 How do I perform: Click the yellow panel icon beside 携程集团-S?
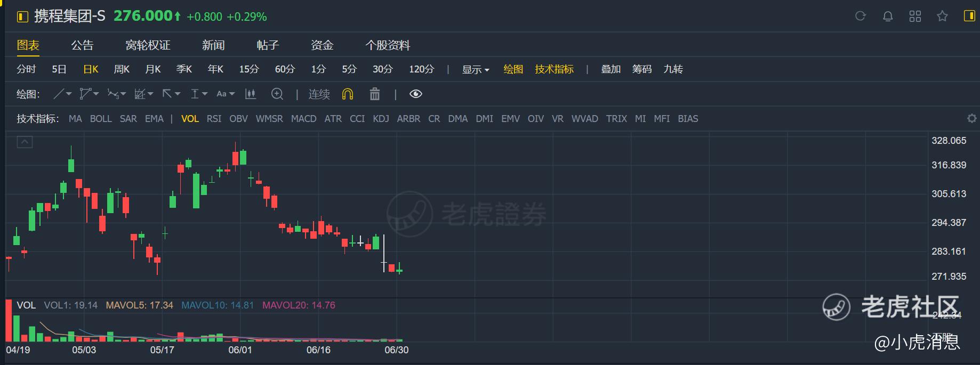click(22, 17)
